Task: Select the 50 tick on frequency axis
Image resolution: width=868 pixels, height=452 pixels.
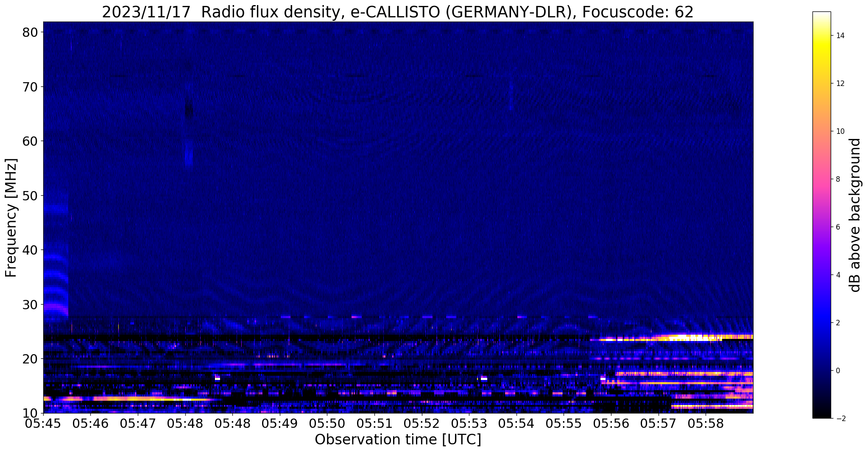Action: 30,196
